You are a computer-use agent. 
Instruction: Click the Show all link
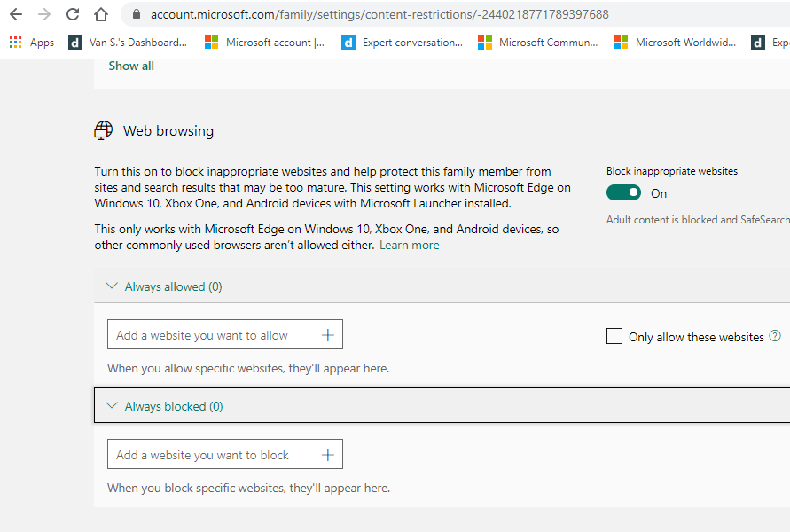coord(131,66)
